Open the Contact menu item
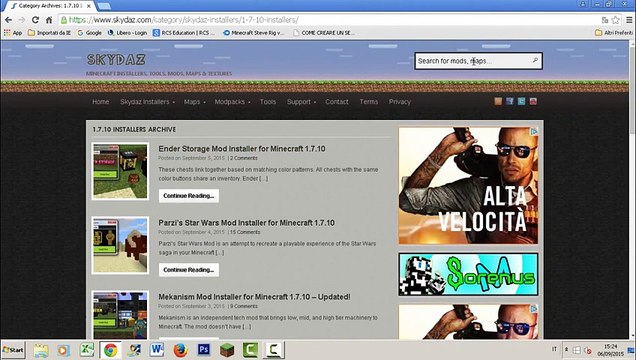This screenshot has height=360, width=636. (x=337, y=102)
